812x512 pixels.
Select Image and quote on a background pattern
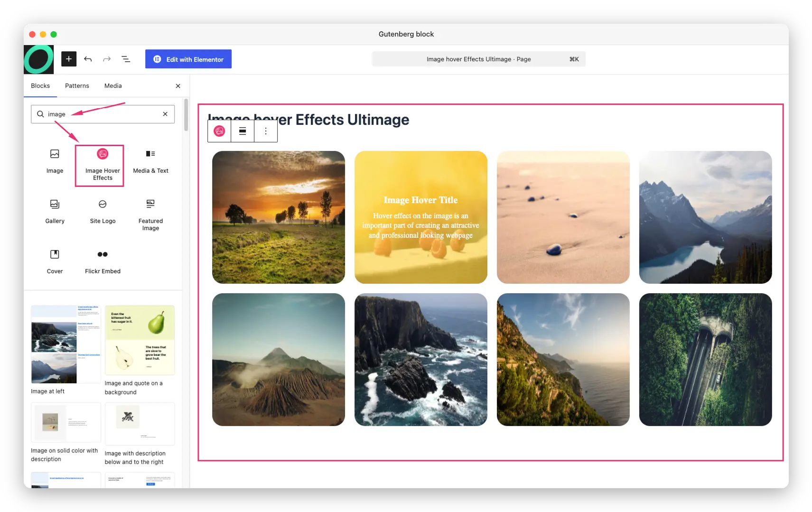click(140, 351)
